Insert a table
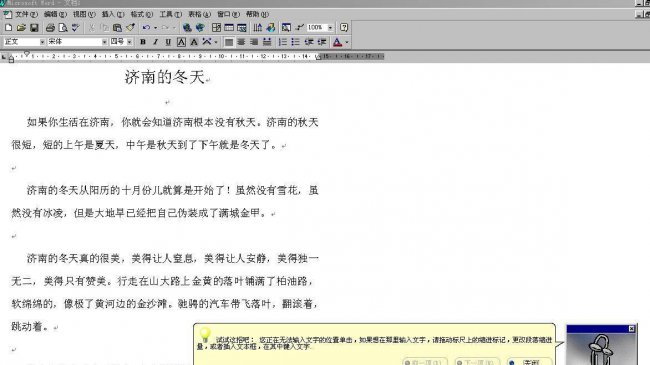650x365 pixels. 229,28
